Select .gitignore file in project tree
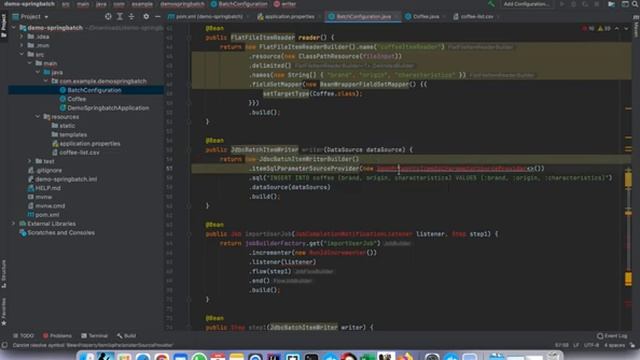This screenshot has width=640, height=360. tap(49, 170)
